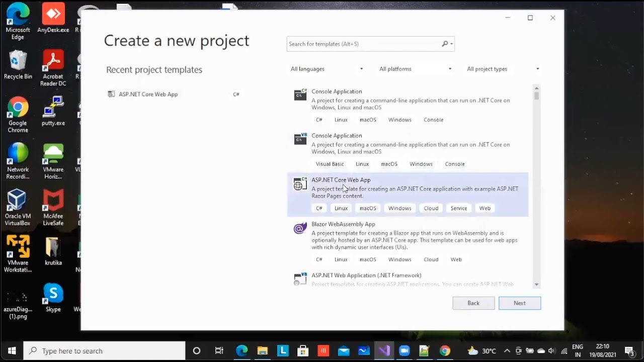Click the Back button
This screenshot has width=644, height=362.
473,303
